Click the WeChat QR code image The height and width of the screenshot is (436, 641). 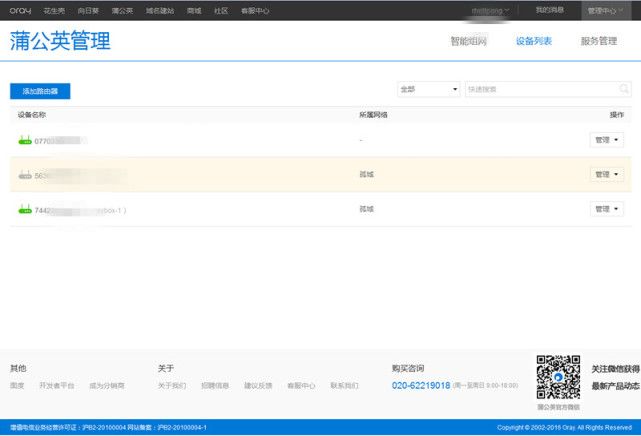tap(558, 376)
